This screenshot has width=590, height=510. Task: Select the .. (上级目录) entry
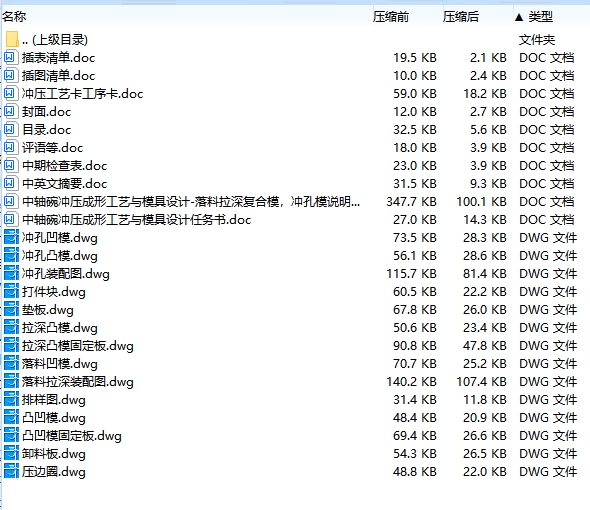[x=55, y=40]
